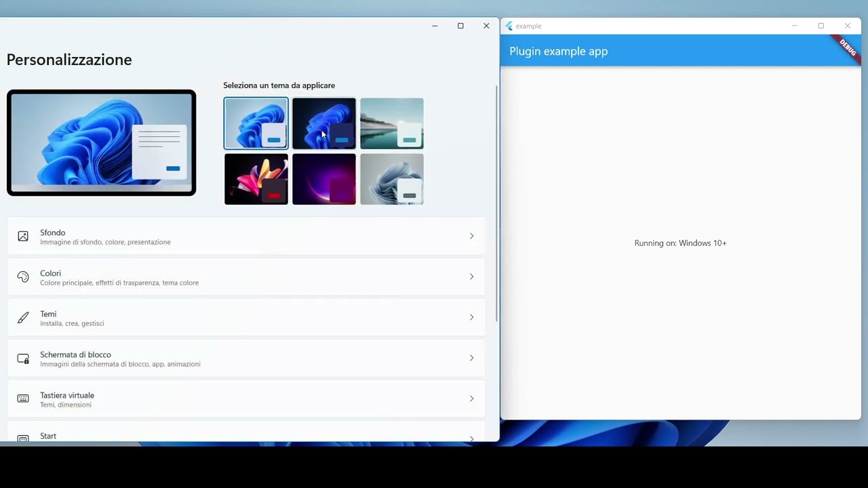Image resolution: width=868 pixels, height=488 pixels.
Task: Maximize the example app window
Action: tap(821, 26)
